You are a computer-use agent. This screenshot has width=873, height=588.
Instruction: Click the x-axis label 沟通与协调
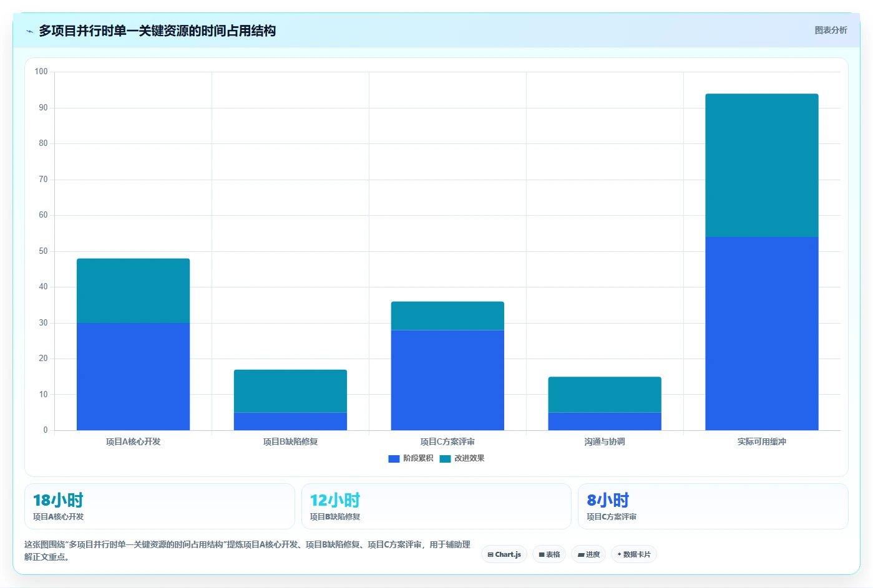(605, 441)
